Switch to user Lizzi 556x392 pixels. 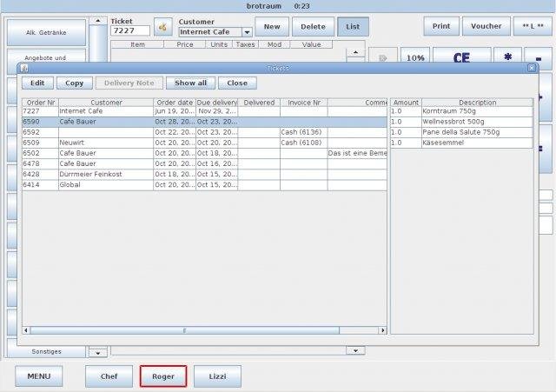[217, 376]
